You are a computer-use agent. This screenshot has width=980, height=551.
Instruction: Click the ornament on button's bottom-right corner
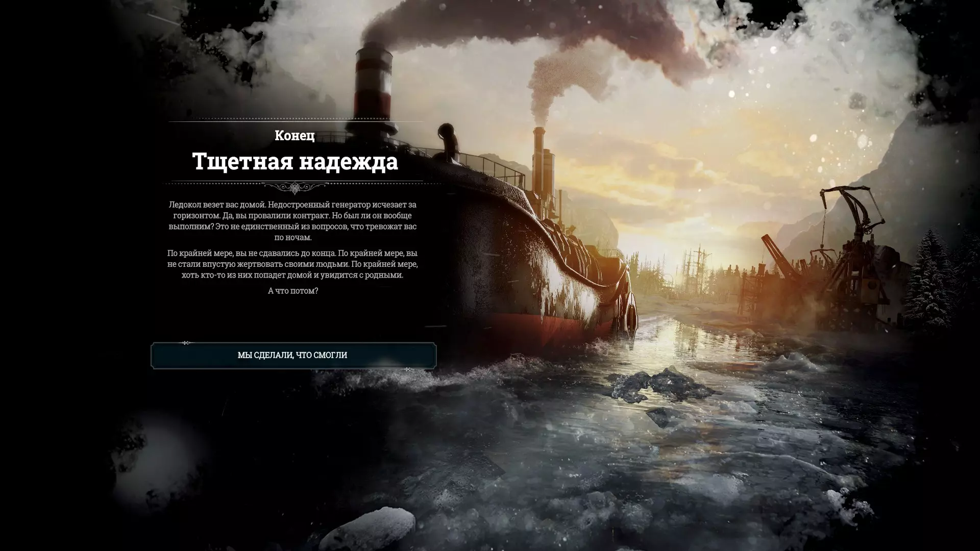[x=408, y=369]
